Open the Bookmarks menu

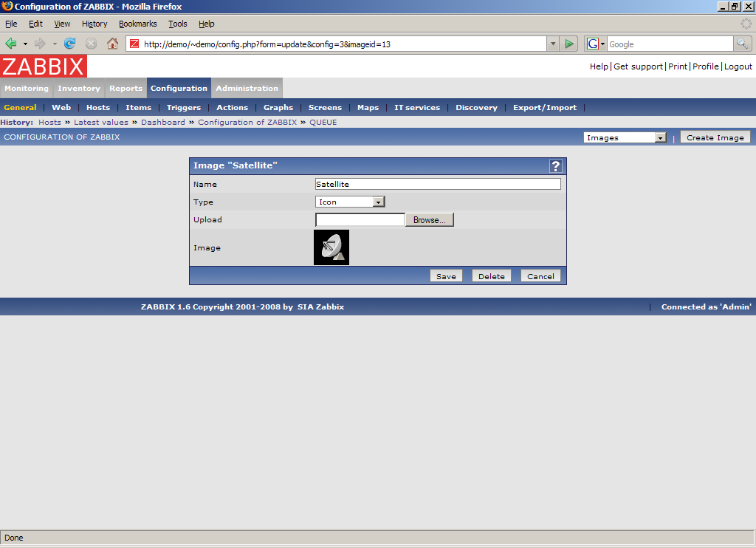coord(138,24)
